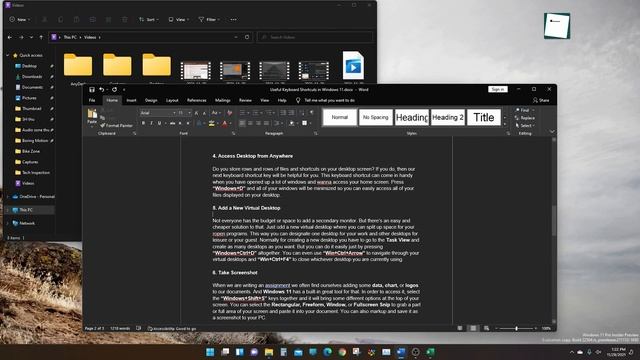Viewport: 640px width, 360px height.
Task: Switch to the Insert tab
Action: click(x=131, y=100)
